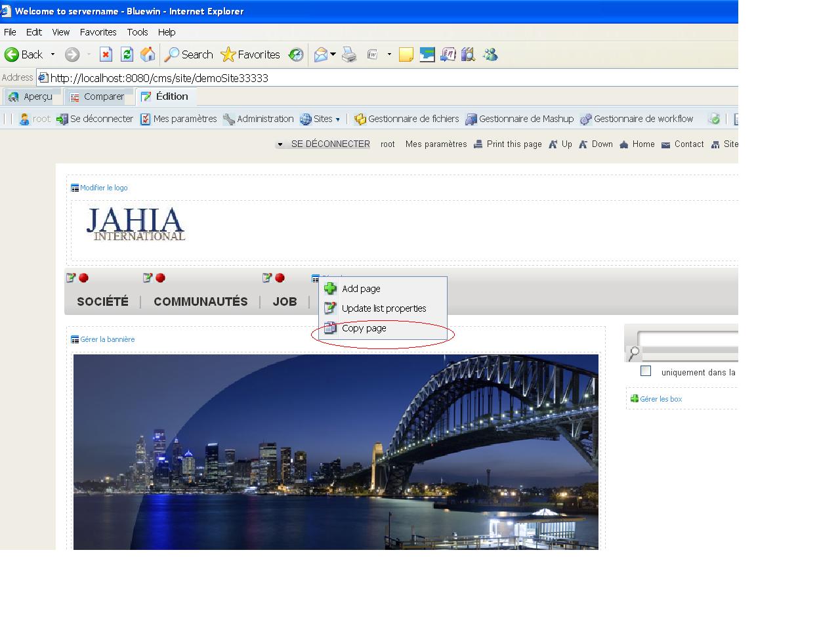
Task: Refresh the page with green arrows icon
Action: pyautogui.click(x=127, y=54)
